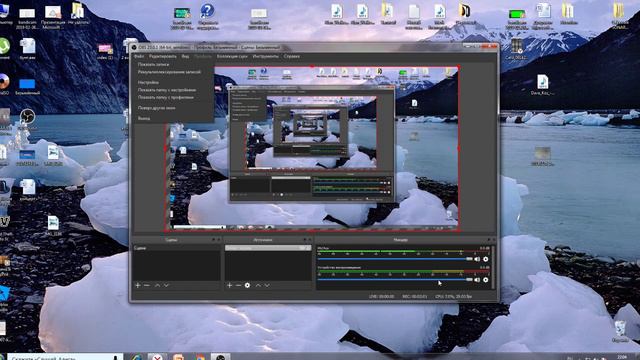Image resolution: width=640 pixels, height=360 pixels.
Task: Select the Презентация Microsoft desktop icon
Action: (x=53, y=18)
